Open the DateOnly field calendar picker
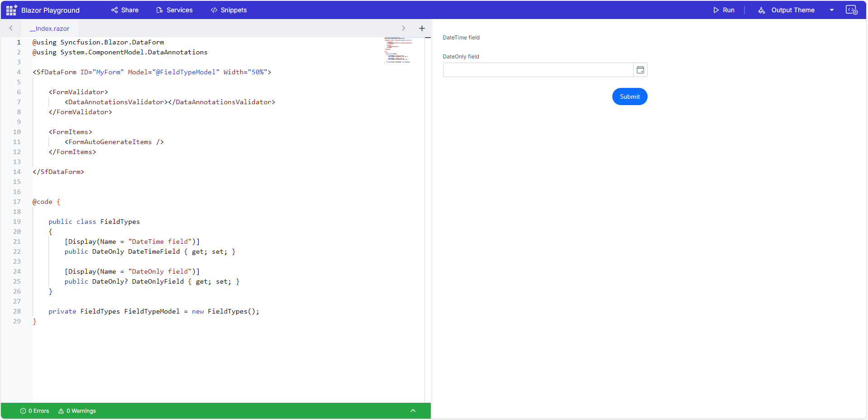 pos(640,70)
